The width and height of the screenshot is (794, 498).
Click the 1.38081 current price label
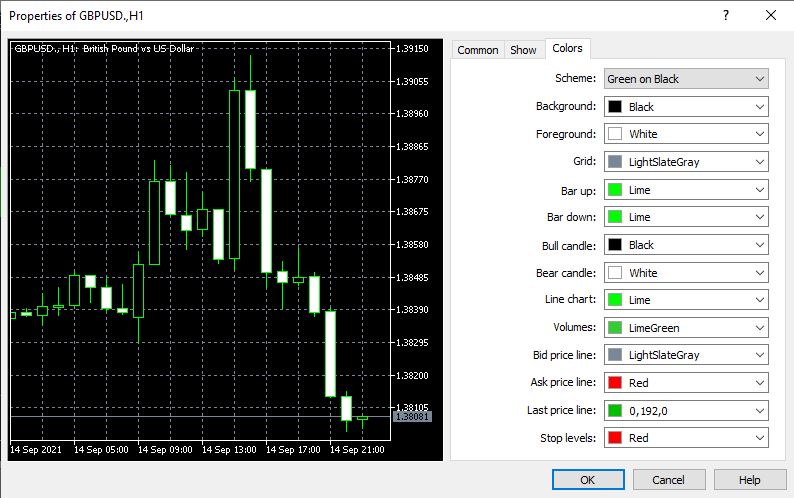pyautogui.click(x=412, y=416)
